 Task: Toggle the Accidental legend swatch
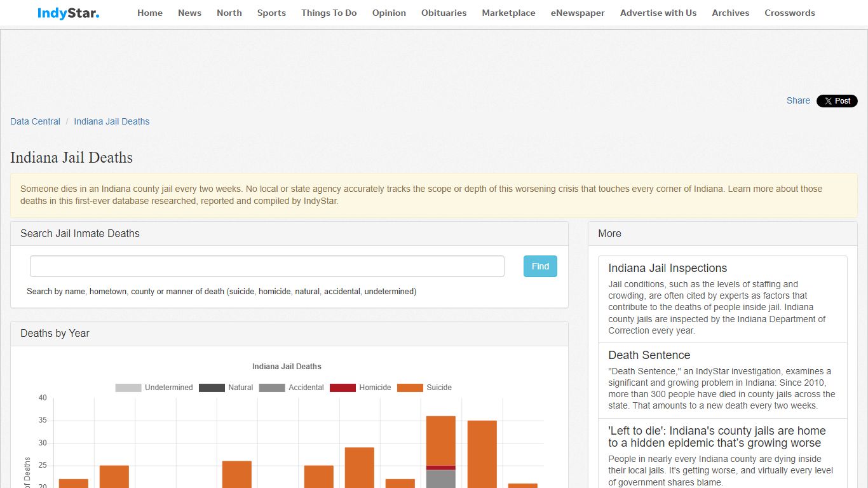(x=272, y=388)
